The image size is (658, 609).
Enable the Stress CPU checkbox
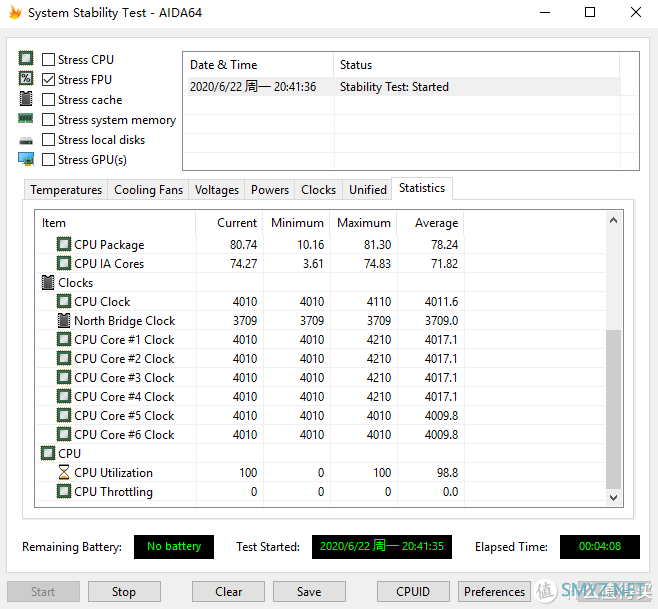(48, 60)
